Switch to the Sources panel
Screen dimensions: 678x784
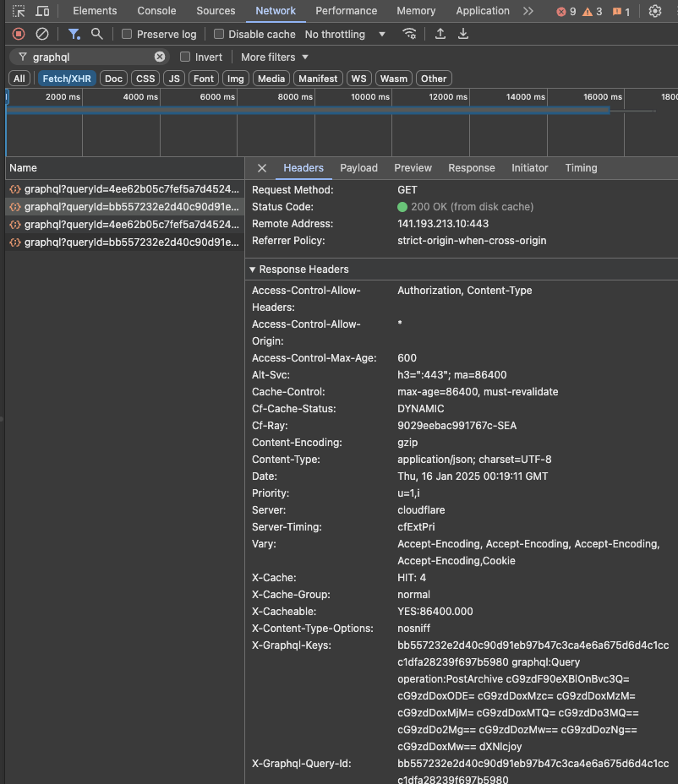click(216, 10)
